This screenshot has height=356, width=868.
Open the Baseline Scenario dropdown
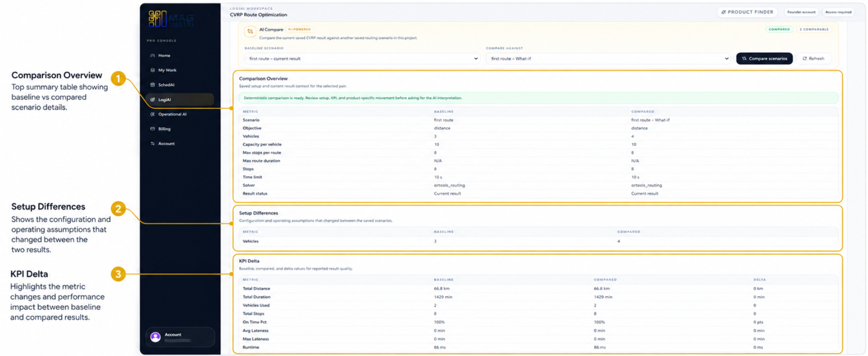[x=362, y=59]
